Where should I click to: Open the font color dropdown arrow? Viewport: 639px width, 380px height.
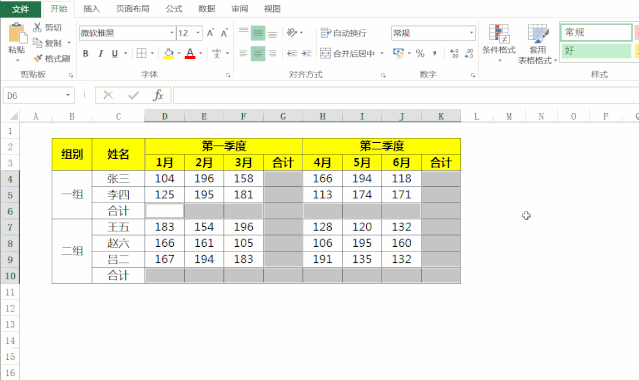201,53
